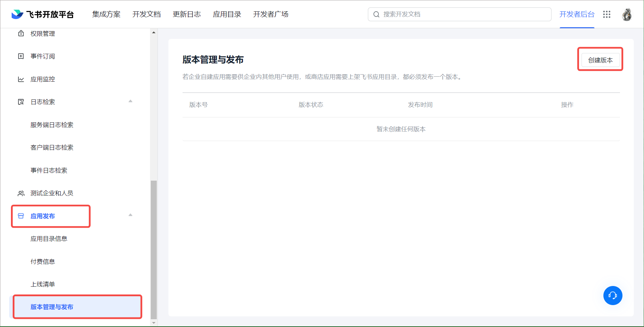
Task: Click the 测试企业和人员 people icon
Action: pos(21,193)
